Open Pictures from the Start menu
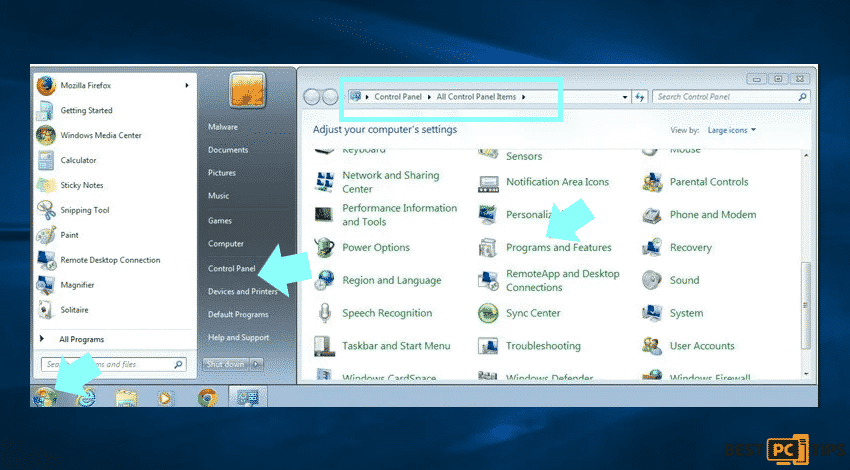Image resolution: width=850 pixels, height=470 pixels. pyautogui.click(x=222, y=173)
